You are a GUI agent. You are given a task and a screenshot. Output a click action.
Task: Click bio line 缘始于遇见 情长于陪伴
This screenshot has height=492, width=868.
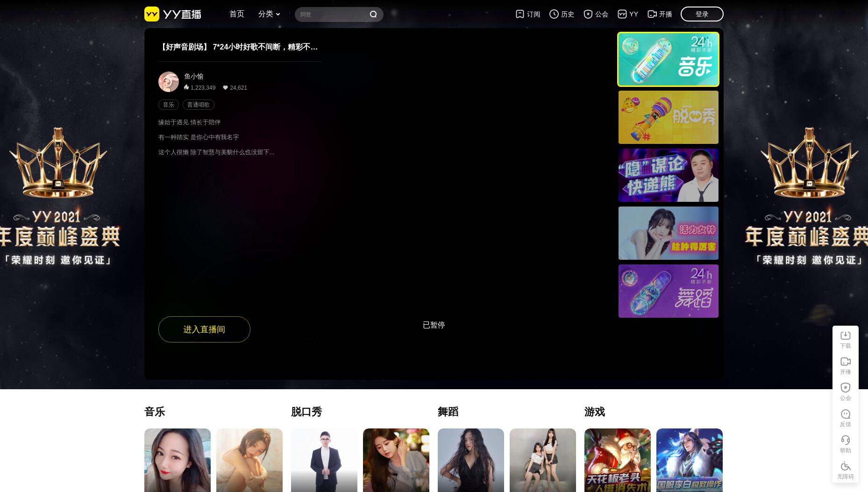(189, 122)
